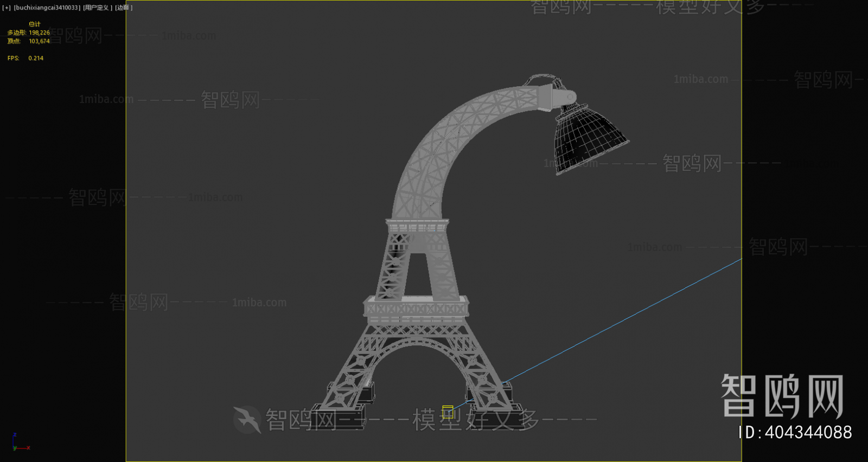Select the tower's wide middle deck
This screenshot has height=462, width=868.
tap(416, 308)
